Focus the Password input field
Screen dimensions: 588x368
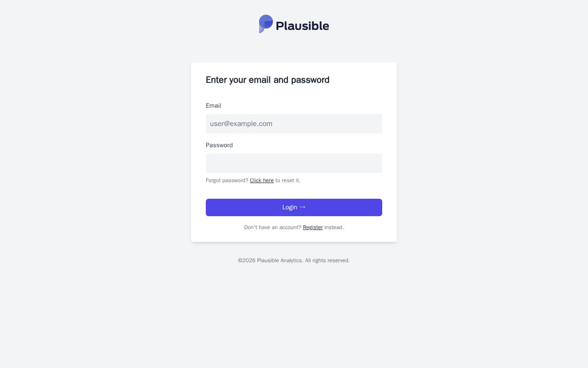[294, 163]
